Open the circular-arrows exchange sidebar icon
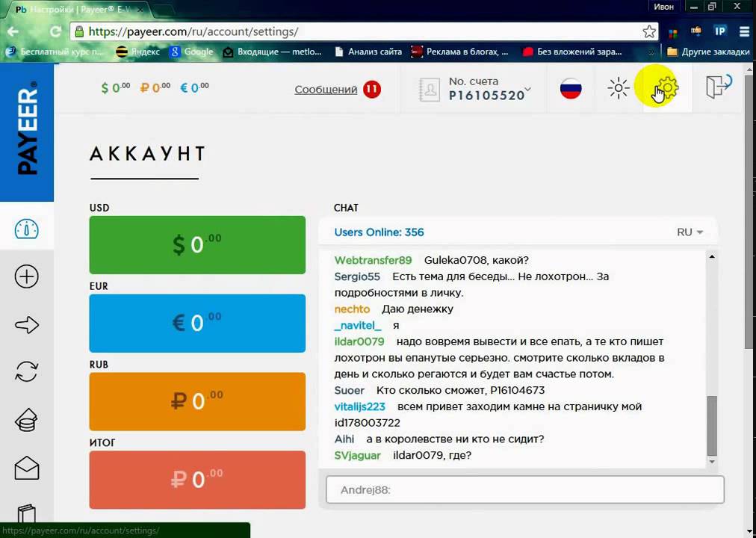This screenshot has height=538, width=756. click(x=26, y=371)
